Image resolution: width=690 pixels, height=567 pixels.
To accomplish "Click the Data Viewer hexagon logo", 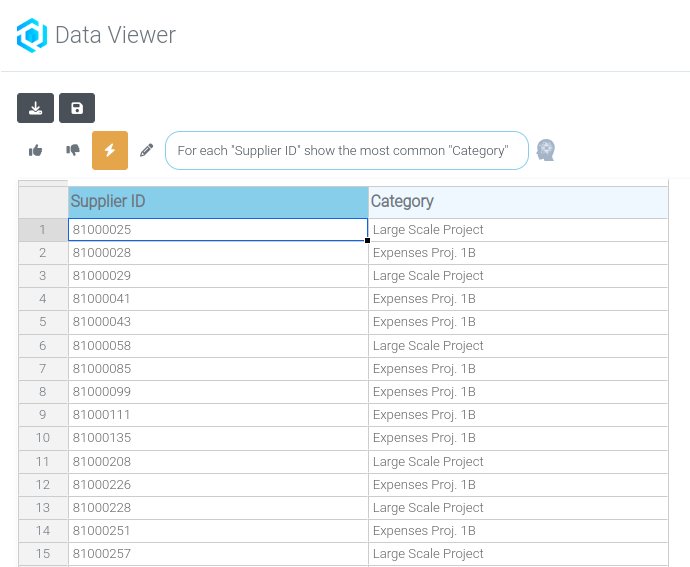I will click(32, 36).
